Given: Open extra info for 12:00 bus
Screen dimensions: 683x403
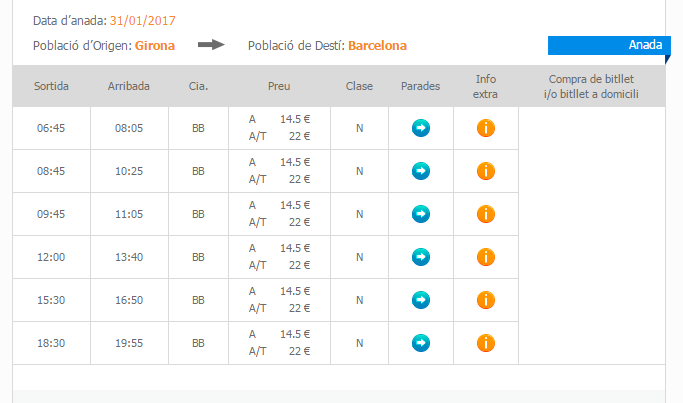Looking at the screenshot, I should [485, 257].
